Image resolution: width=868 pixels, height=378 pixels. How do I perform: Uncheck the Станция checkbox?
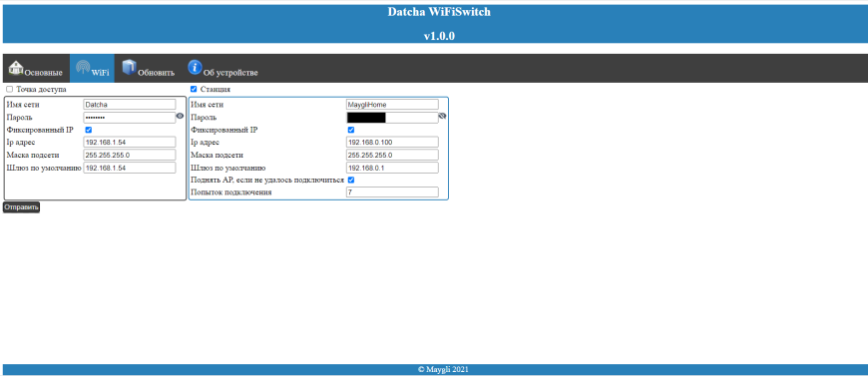(194, 89)
